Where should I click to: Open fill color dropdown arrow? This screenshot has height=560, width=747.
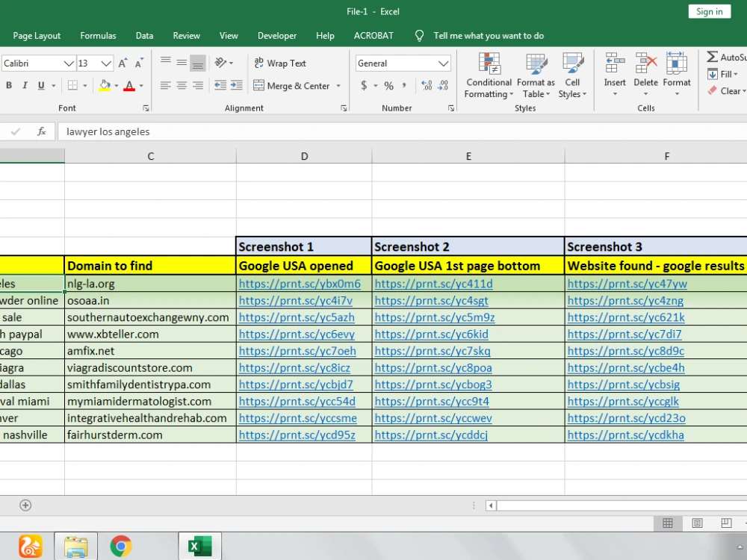coord(116,86)
